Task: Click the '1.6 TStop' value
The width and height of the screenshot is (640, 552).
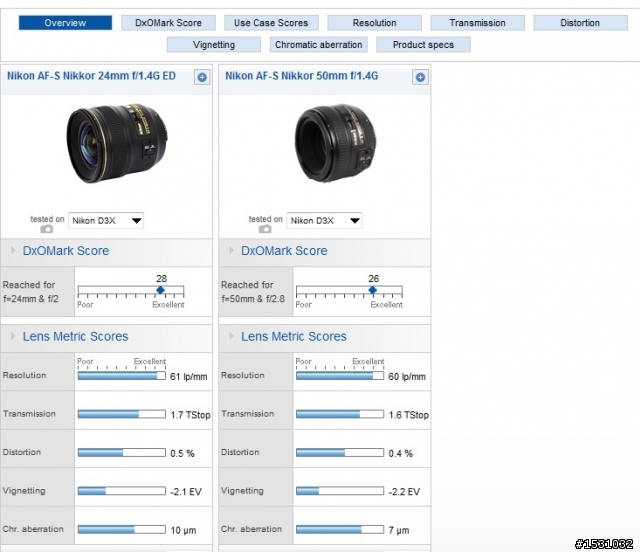Action: 409,415
